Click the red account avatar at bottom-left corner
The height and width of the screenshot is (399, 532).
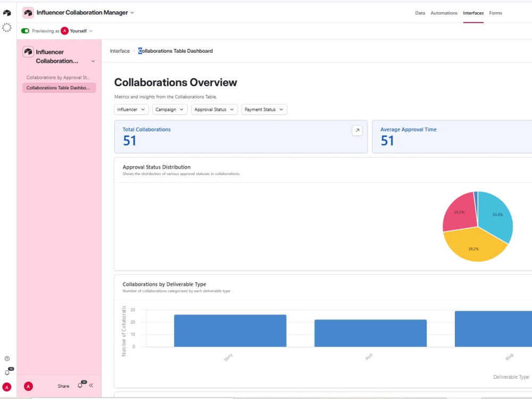pyautogui.click(x=7, y=387)
